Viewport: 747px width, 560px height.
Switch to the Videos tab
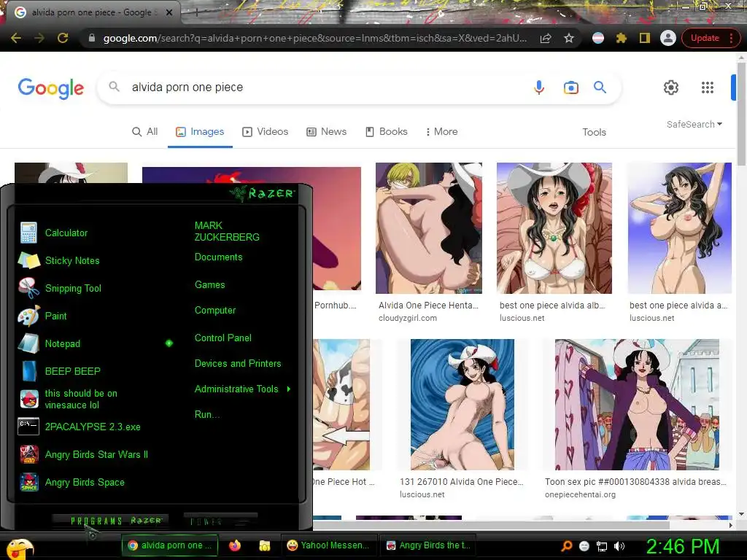pyautogui.click(x=266, y=131)
